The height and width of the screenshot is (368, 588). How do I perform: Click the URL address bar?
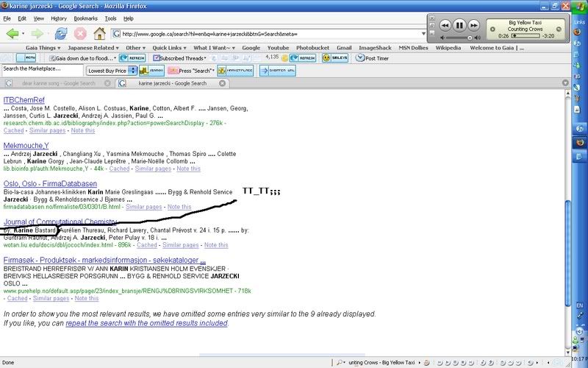(268, 34)
